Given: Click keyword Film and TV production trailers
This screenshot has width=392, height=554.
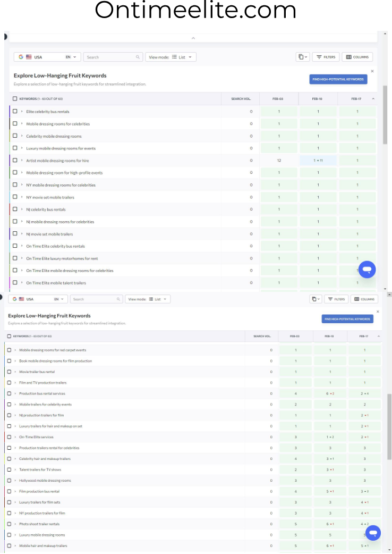Looking at the screenshot, I should point(42,383).
